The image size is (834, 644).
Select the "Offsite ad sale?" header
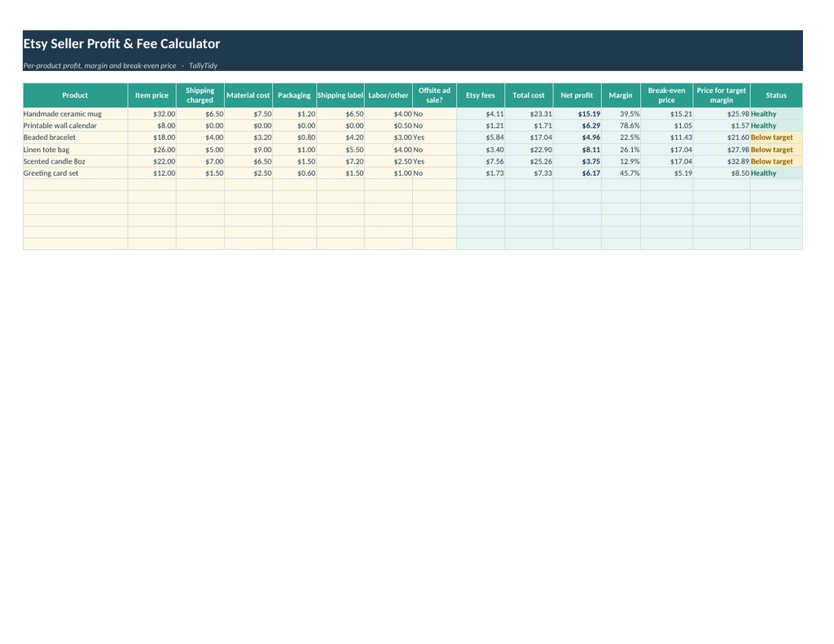tap(434, 95)
